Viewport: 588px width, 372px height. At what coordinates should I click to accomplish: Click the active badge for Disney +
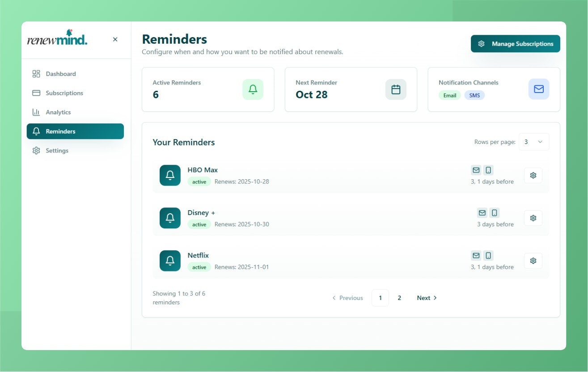(x=199, y=224)
